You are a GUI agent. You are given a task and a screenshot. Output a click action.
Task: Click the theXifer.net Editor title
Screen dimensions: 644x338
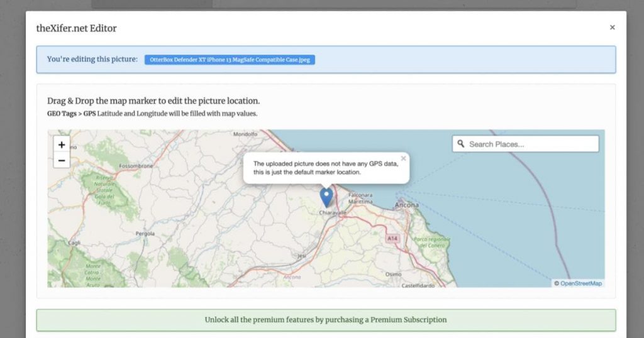pyautogui.click(x=76, y=28)
